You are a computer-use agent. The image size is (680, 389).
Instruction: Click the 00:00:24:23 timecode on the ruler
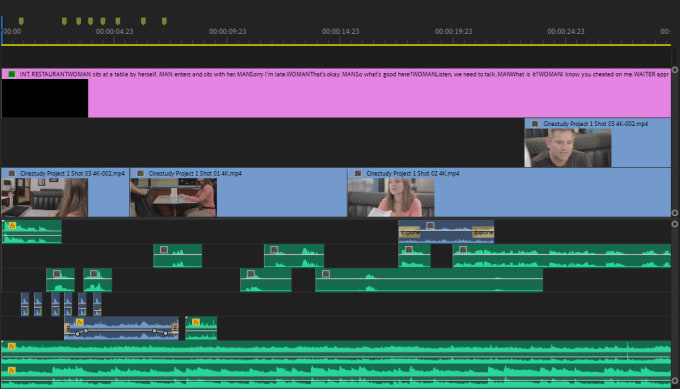click(566, 31)
